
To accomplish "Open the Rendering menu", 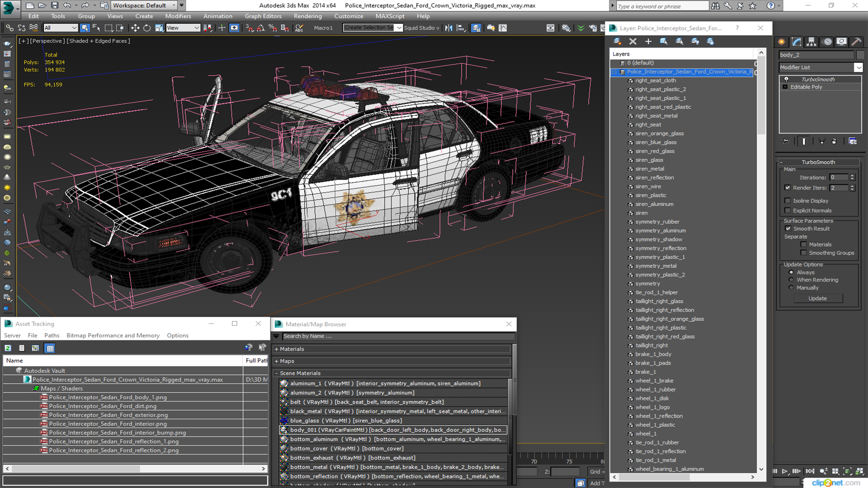I will point(307,16).
